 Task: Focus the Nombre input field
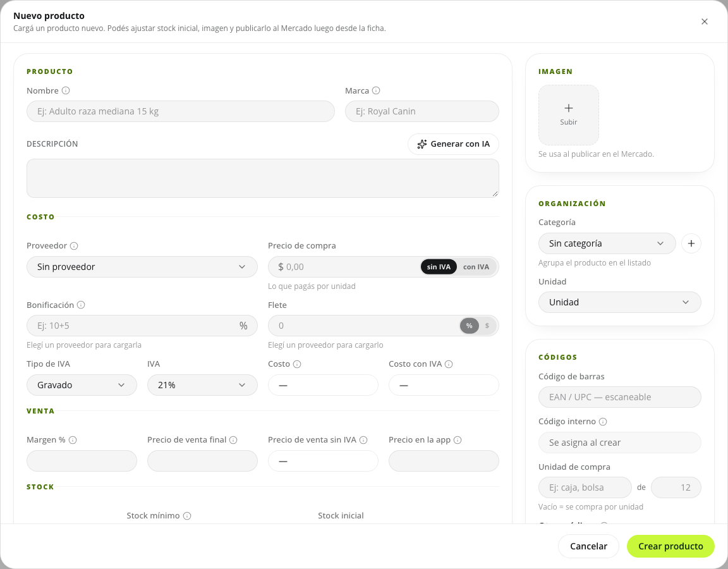point(181,111)
